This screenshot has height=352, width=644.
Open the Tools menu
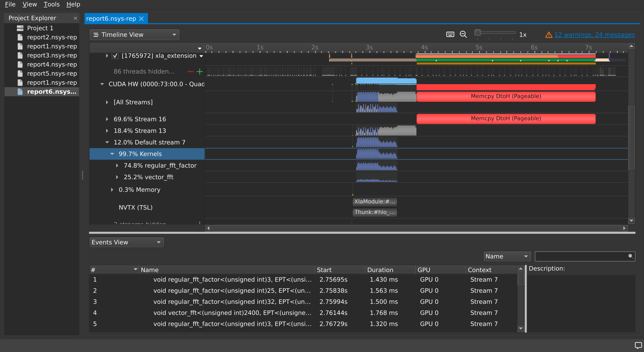click(51, 4)
